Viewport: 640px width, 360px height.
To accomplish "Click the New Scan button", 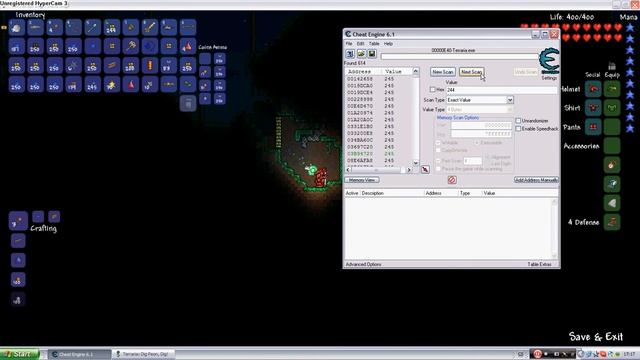I will click(x=442, y=72).
